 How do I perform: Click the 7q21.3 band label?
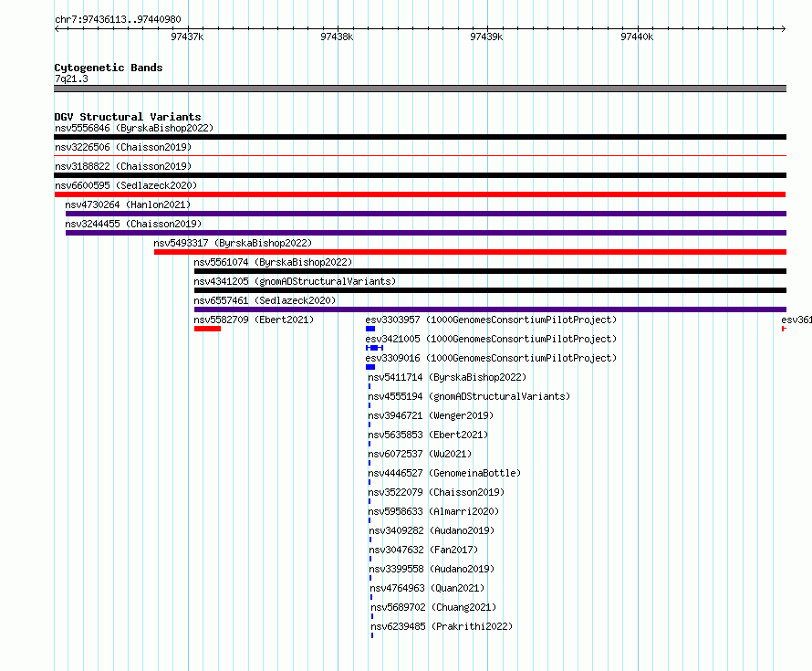tap(71, 79)
